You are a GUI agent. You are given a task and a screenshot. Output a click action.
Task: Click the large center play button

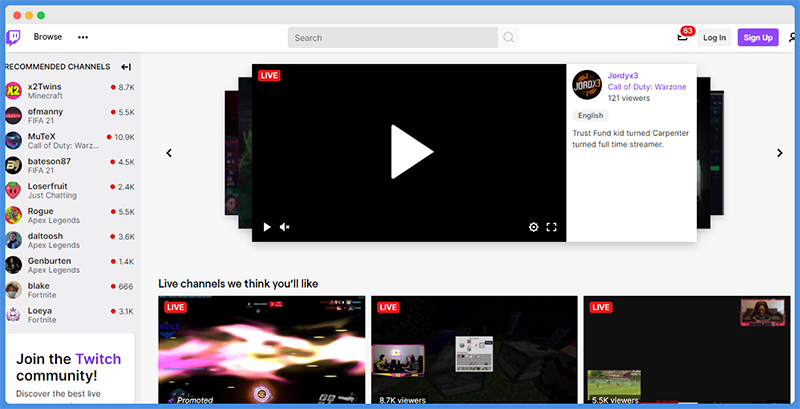click(x=411, y=151)
